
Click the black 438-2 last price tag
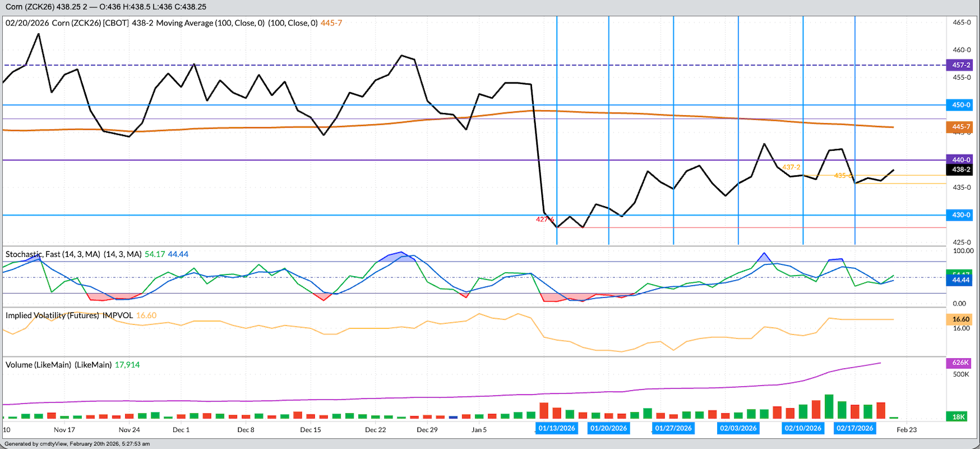pyautogui.click(x=961, y=169)
